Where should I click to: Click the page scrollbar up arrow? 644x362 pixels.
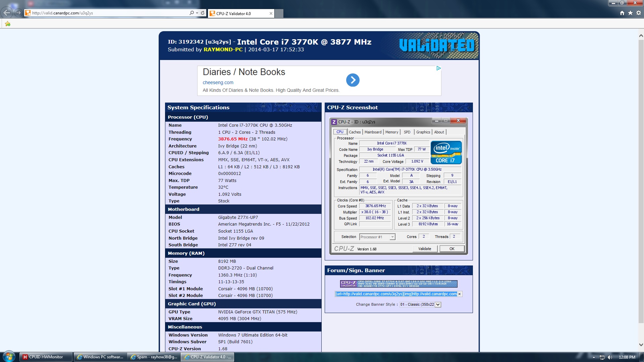point(641,36)
